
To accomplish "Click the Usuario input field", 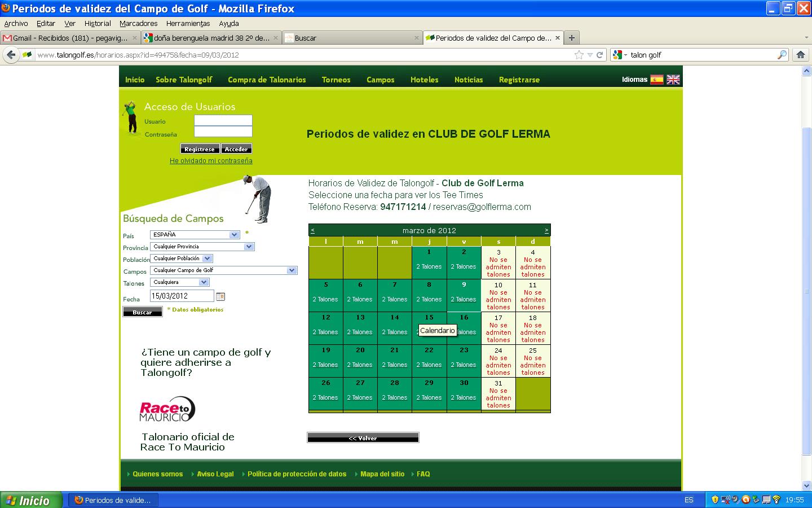I will coord(223,120).
